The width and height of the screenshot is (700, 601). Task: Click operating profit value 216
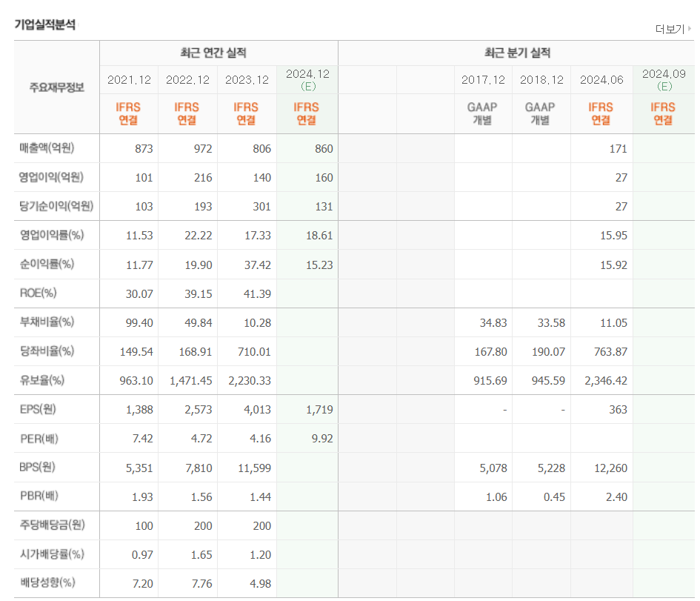(x=203, y=178)
